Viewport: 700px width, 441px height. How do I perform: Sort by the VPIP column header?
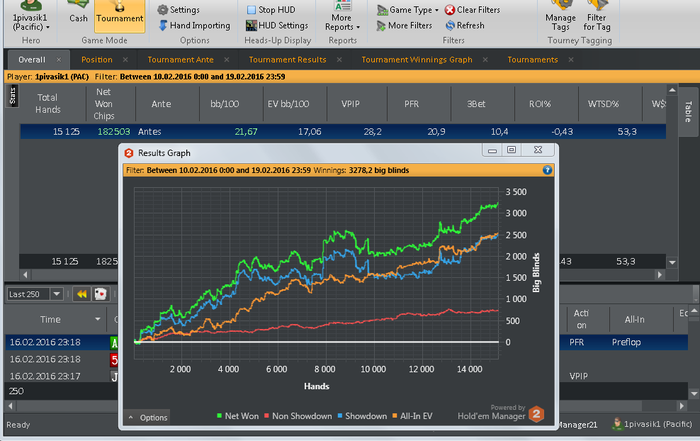[x=350, y=104]
